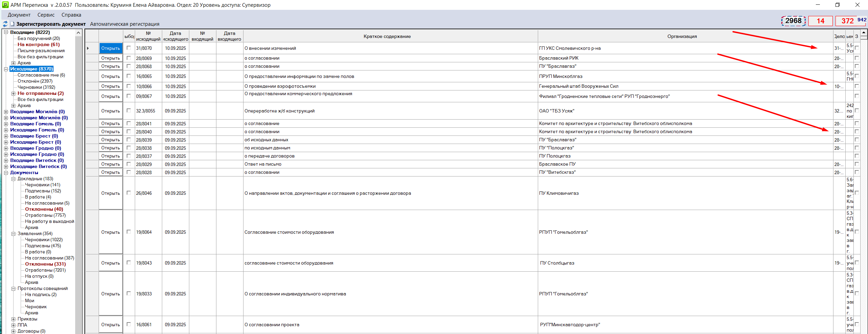Open the envelope counter showing 2968
The image size is (868, 334).
coord(793,21)
